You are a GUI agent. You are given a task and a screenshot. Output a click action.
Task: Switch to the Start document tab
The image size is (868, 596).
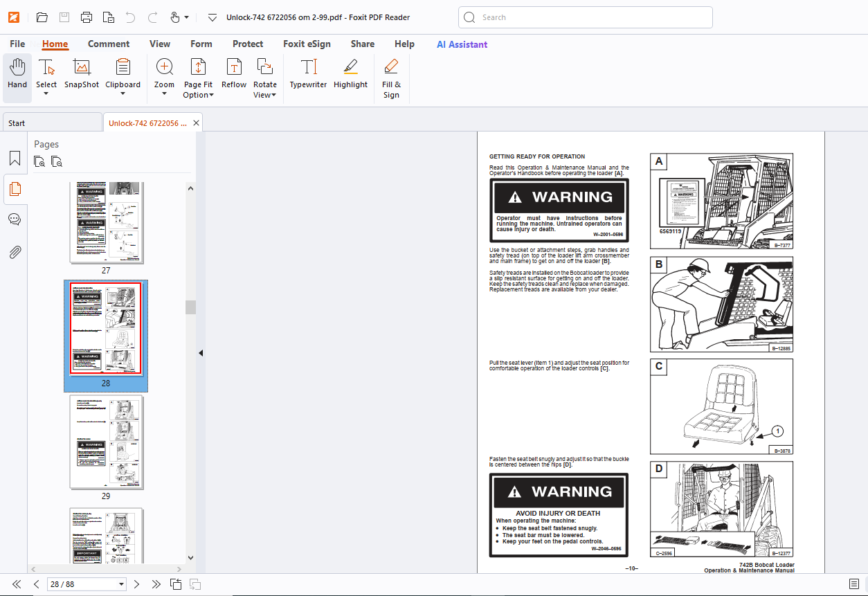pos(52,123)
